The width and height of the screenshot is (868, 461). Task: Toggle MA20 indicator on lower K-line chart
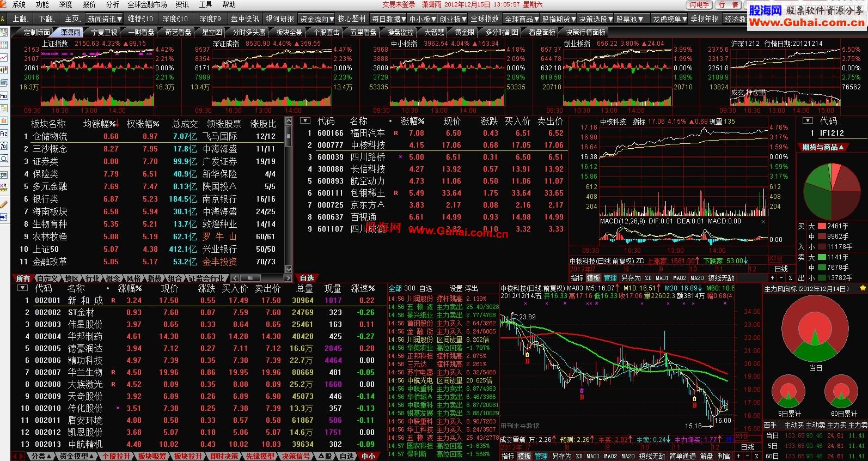coord(628,456)
